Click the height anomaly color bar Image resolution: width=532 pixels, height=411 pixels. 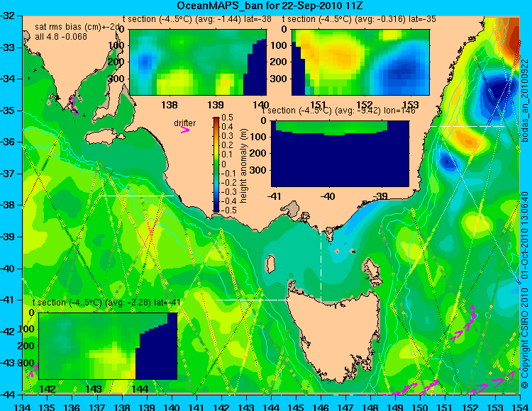(216, 165)
